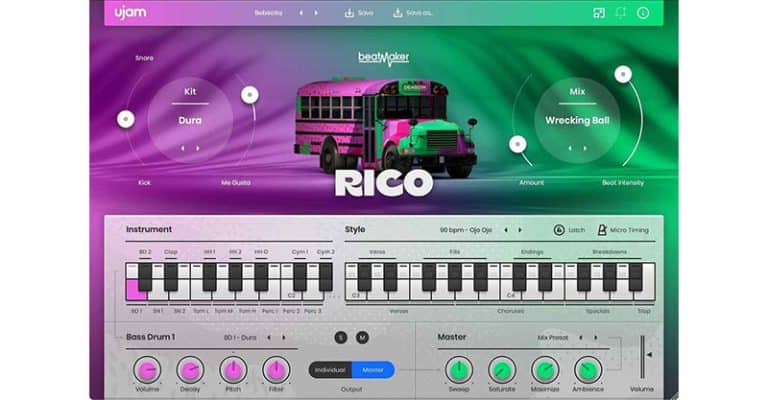Image resolution: width=768 pixels, height=400 pixels.
Task: Select next preset arrow in top bar
Action: coord(316,13)
